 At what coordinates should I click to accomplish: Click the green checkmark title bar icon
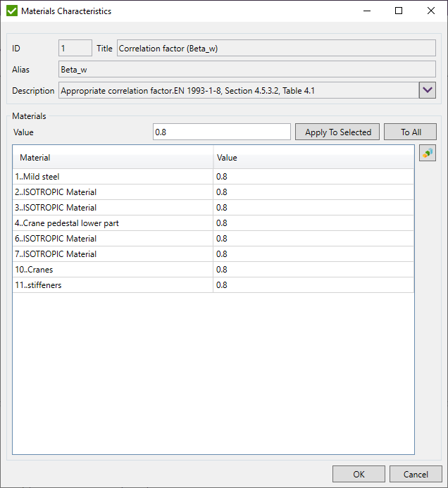[x=11, y=11]
